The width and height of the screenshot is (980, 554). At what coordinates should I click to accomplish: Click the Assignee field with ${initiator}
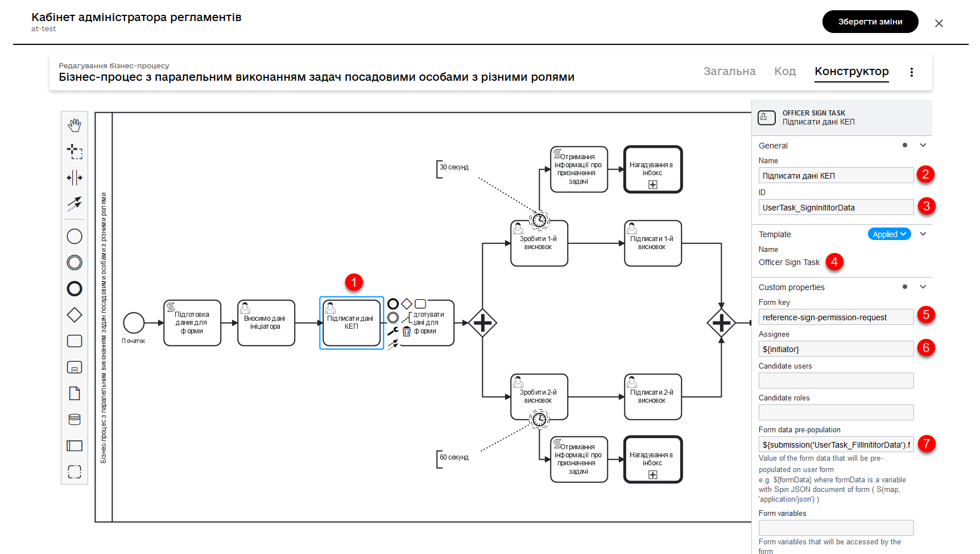pos(836,349)
